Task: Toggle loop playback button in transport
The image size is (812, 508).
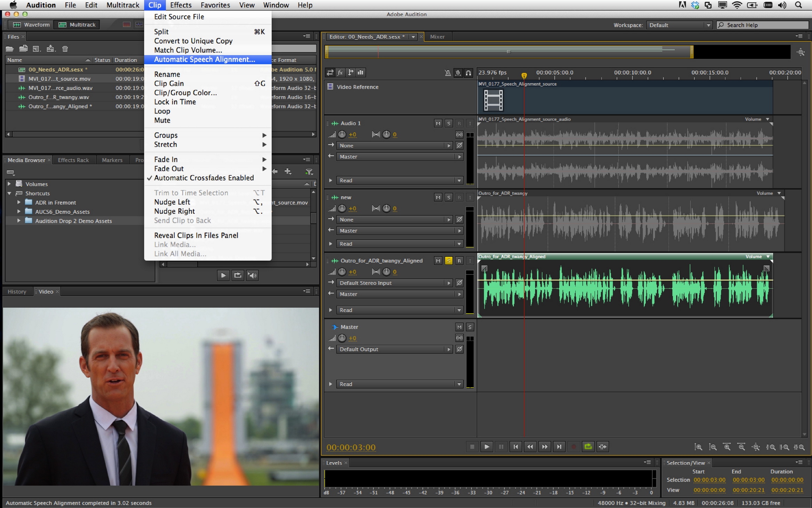Action: [588, 447]
